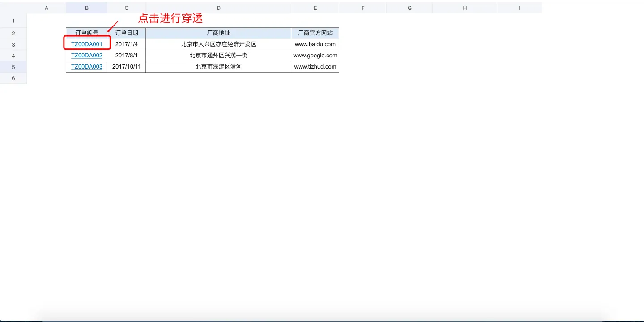Click date cell 2017/8/1
644x322 pixels.
point(127,56)
